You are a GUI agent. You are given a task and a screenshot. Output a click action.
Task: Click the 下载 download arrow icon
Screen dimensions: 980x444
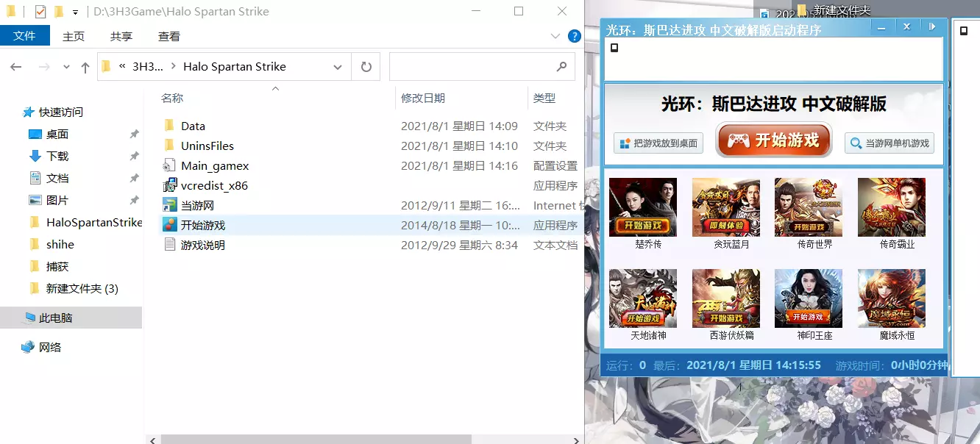35,156
